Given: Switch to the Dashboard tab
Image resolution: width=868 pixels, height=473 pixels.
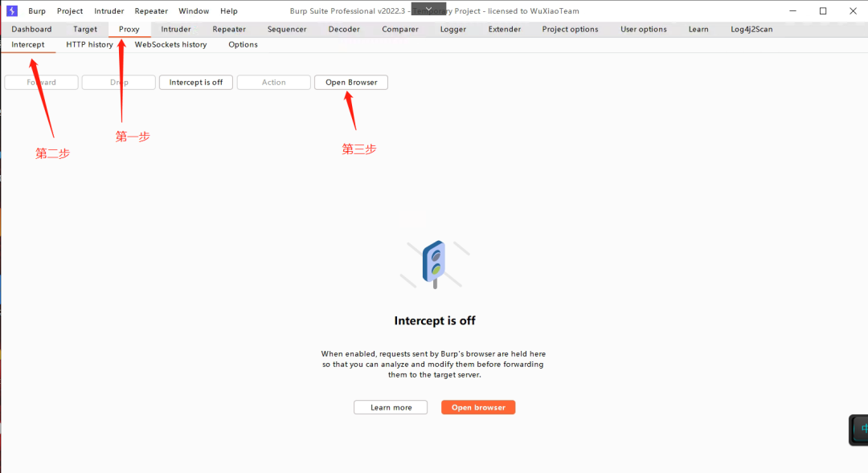Looking at the screenshot, I should [x=31, y=30].
